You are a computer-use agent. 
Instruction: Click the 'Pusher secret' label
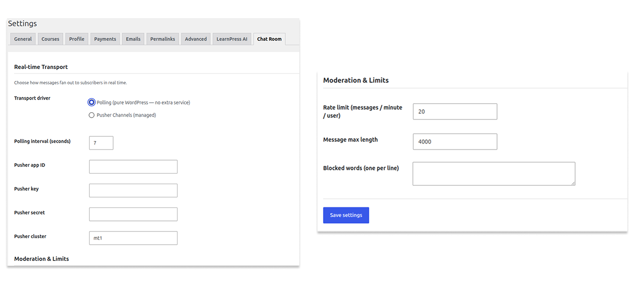pyautogui.click(x=30, y=212)
